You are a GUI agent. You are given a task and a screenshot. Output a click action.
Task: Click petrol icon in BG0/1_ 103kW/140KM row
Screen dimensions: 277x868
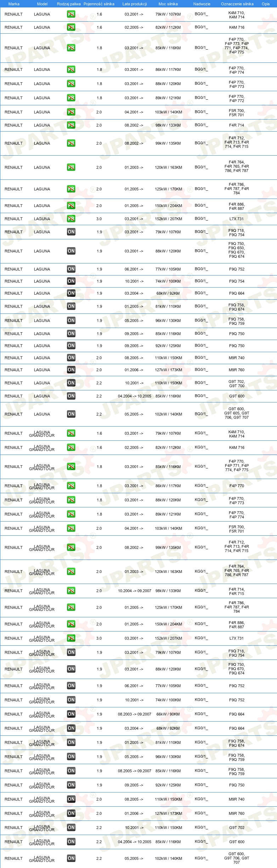click(71, 112)
